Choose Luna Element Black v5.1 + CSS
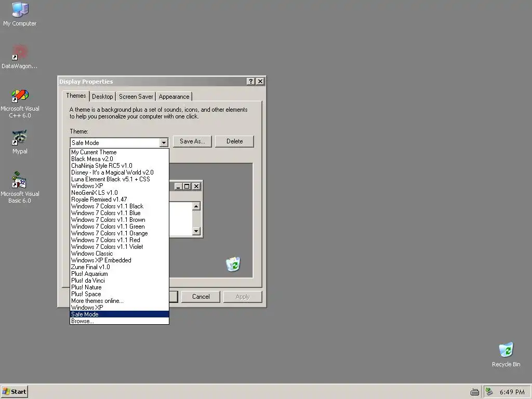Image resolution: width=532 pixels, height=399 pixels. tap(119, 179)
